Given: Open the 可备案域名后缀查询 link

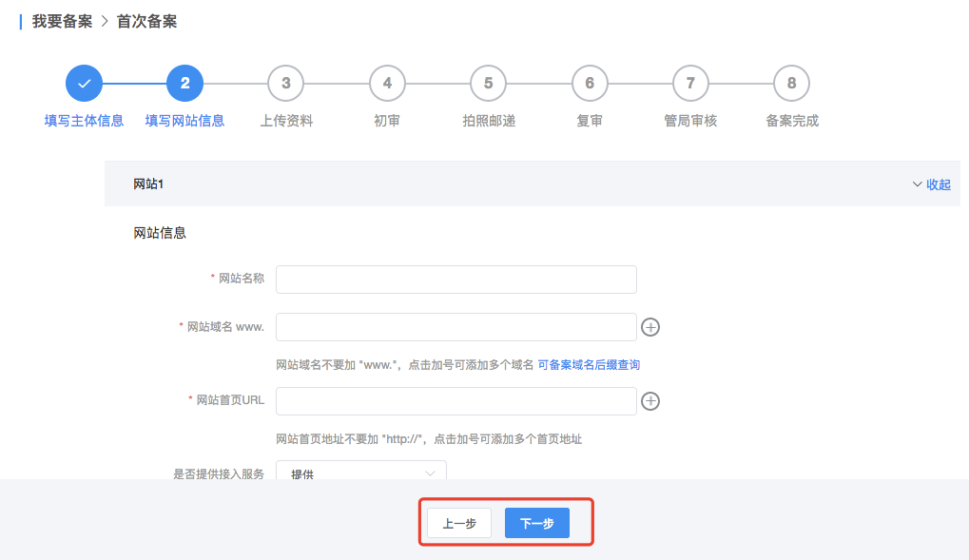Looking at the screenshot, I should pos(589,364).
